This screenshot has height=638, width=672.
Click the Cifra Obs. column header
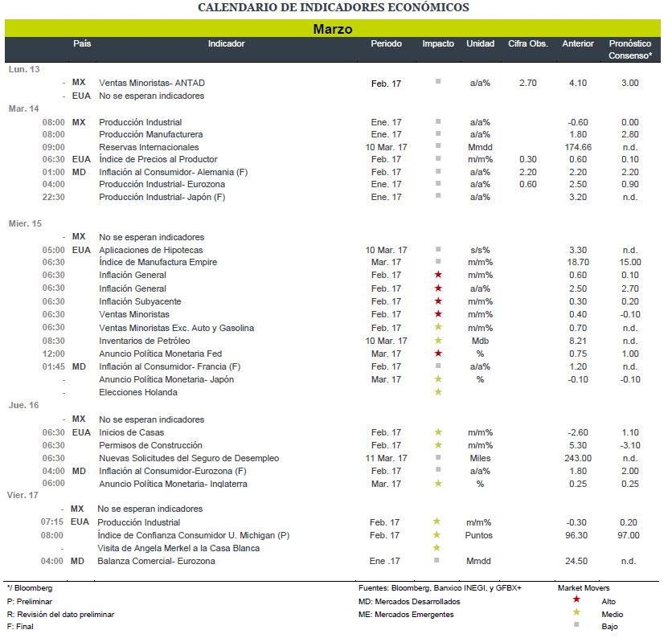tap(528, 43)
